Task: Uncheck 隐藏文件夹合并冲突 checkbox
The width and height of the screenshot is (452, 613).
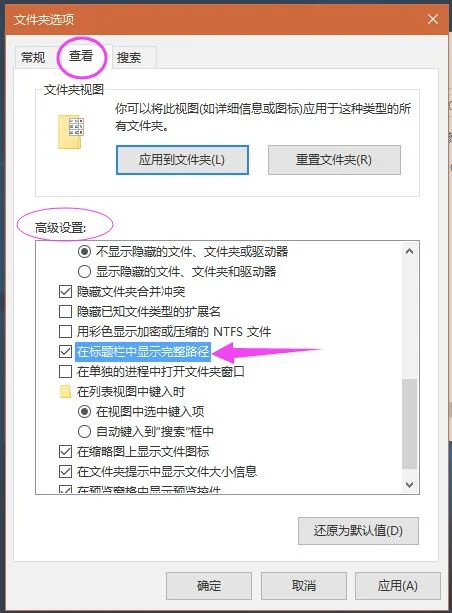Action: coord(65,292)
